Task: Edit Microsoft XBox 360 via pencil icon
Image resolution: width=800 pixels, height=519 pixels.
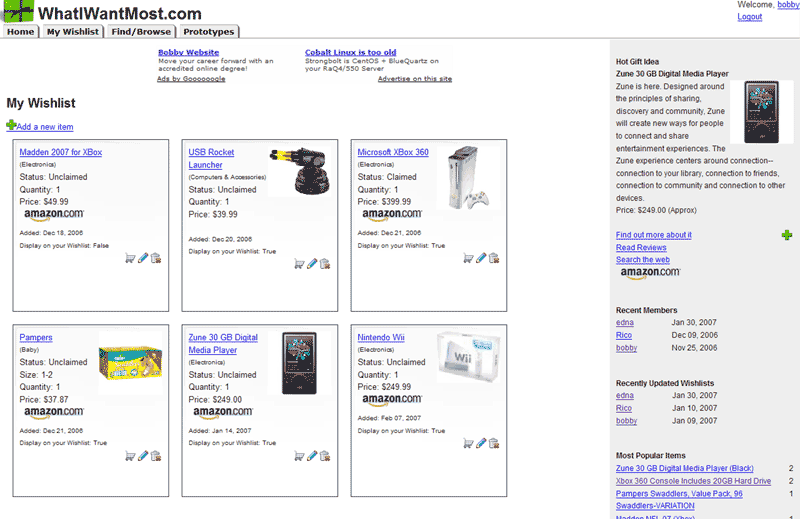Action: pos(481,258)
